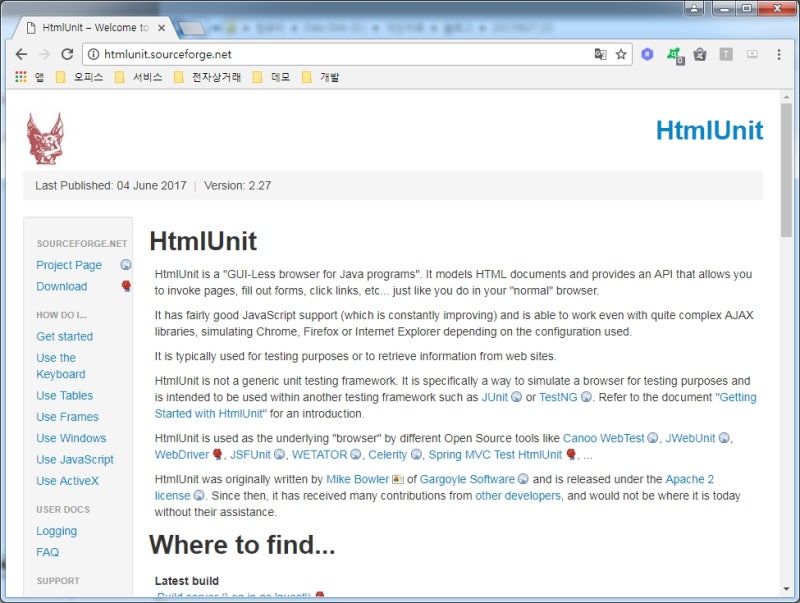Open a new tab with the new-tab button

(192, 29)
